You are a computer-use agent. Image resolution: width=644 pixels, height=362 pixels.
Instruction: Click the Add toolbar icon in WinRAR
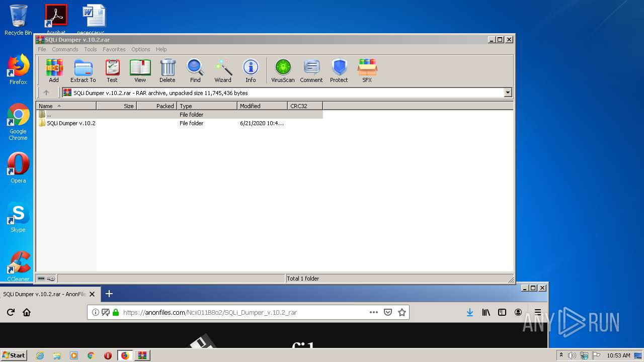point(54,70)
